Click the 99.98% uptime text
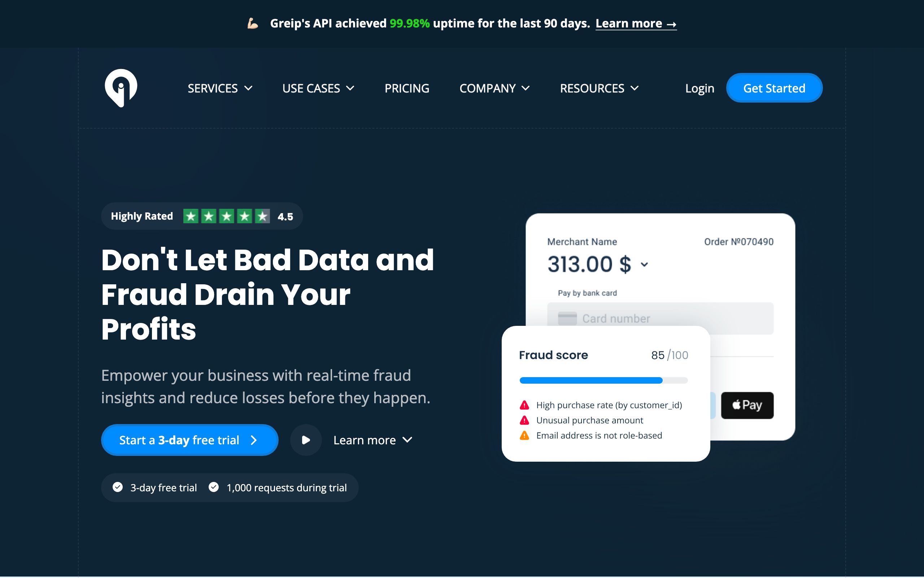The height and width of the screenshot is (578, 924). coord(410,23)
